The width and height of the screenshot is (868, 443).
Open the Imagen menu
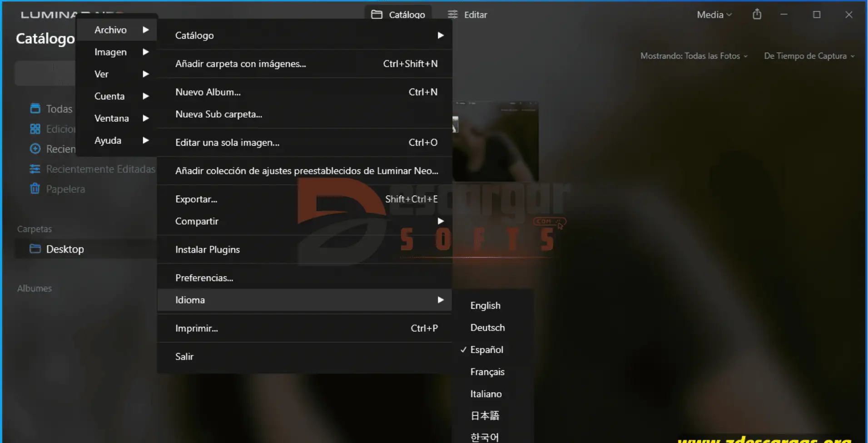click(x=110, y=52)
